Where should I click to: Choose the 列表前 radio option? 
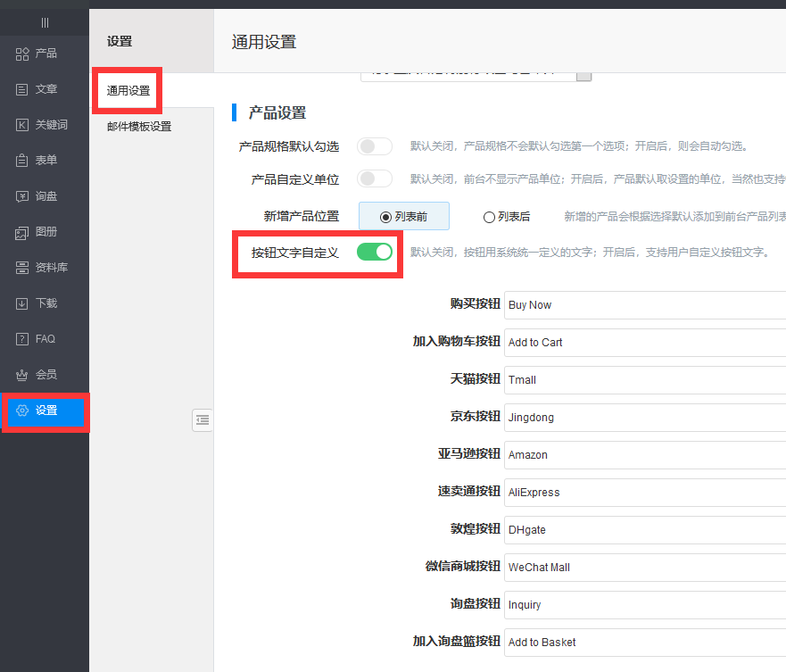point(385,217)
